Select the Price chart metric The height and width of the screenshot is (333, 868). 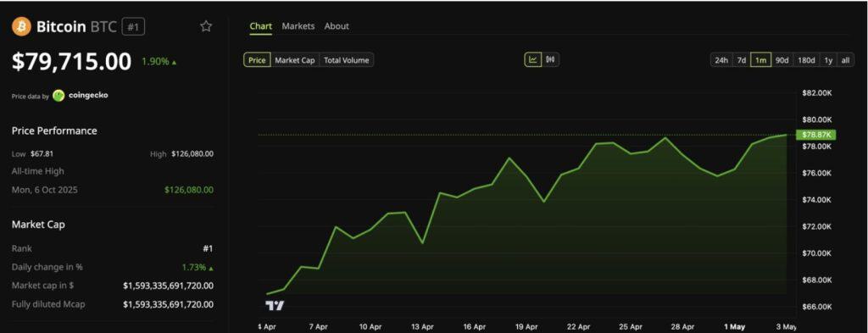coord(257,60)
